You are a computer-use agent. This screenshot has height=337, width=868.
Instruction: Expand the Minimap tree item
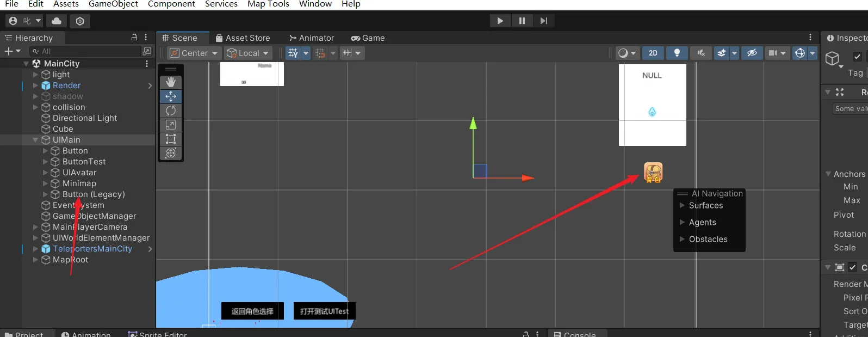click(x=46, y=183)
